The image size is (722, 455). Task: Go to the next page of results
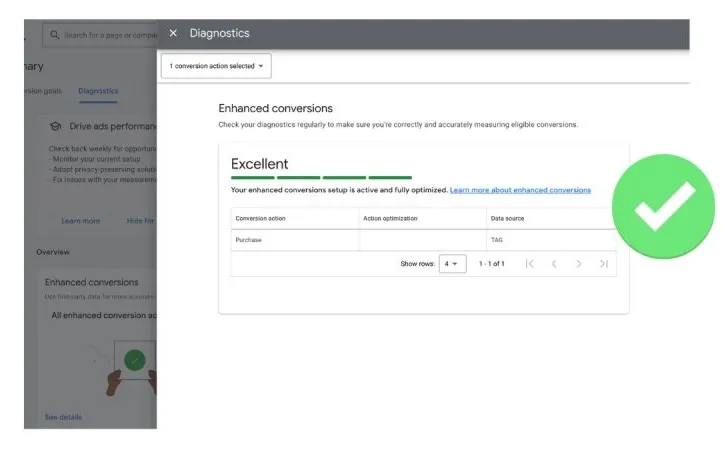(x=579, y=263)
